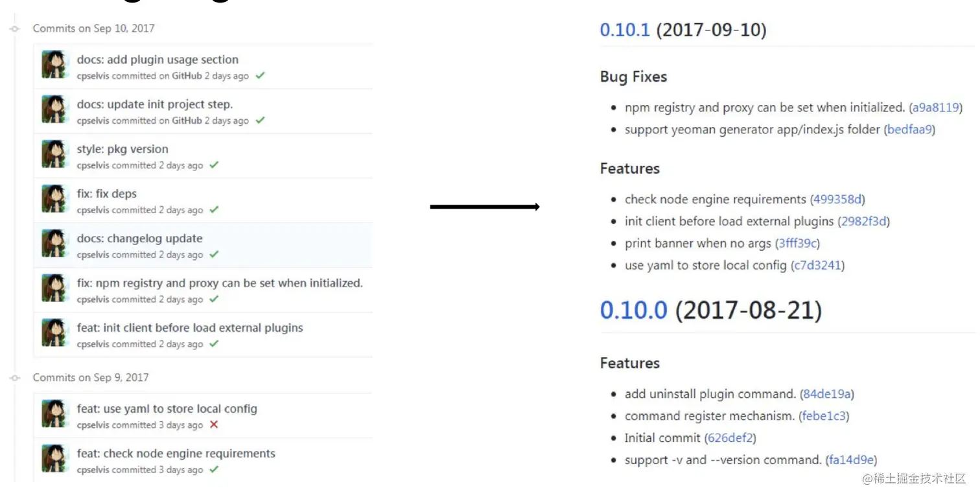
Task: Click avatar beside 'feat: check node engine requirements'
Action: (56, 459)
